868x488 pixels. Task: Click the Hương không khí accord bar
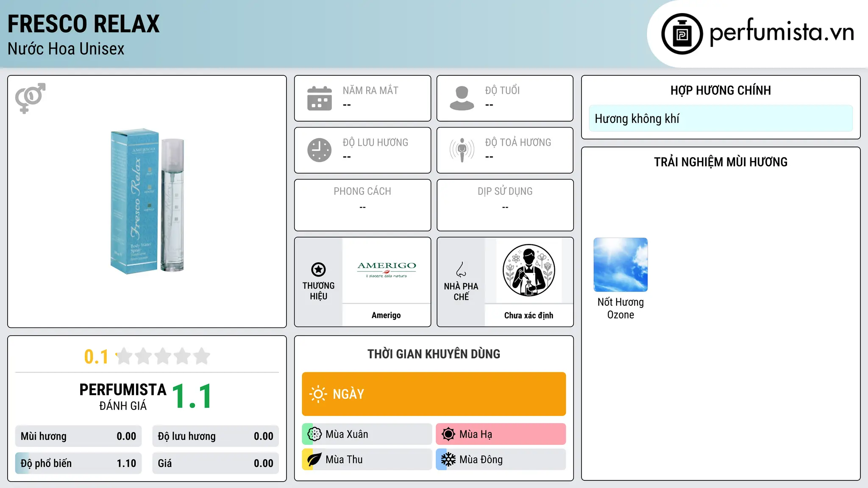[x=721, y=119]
